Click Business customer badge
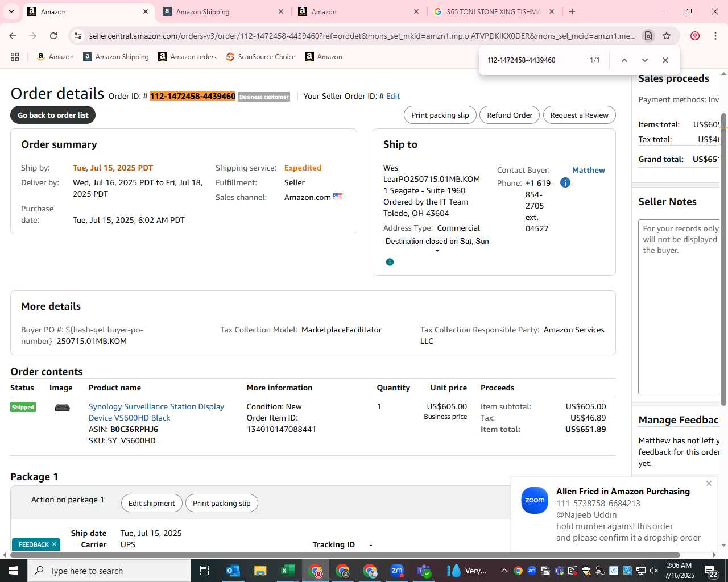This screenshot has height=582, width=728. 264,97
